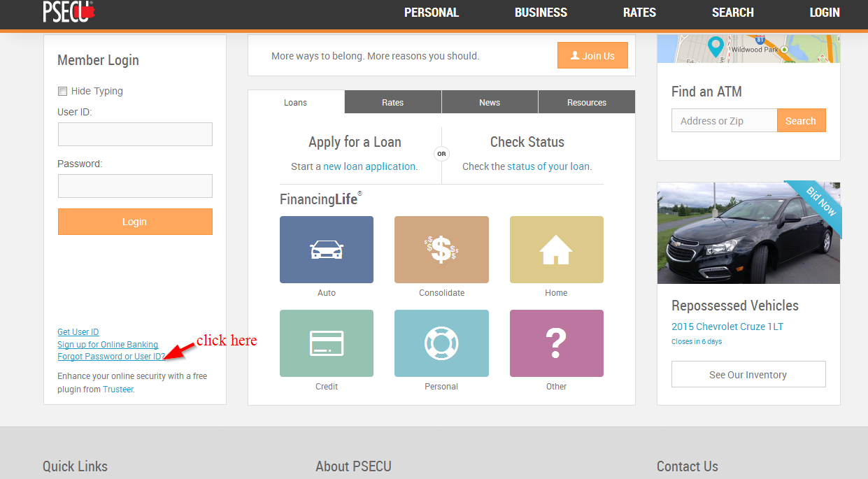Image resolution: width=868 pixels, height=479 pixels.
Task: Open the Auto loan tile
Action: point(327,250)
